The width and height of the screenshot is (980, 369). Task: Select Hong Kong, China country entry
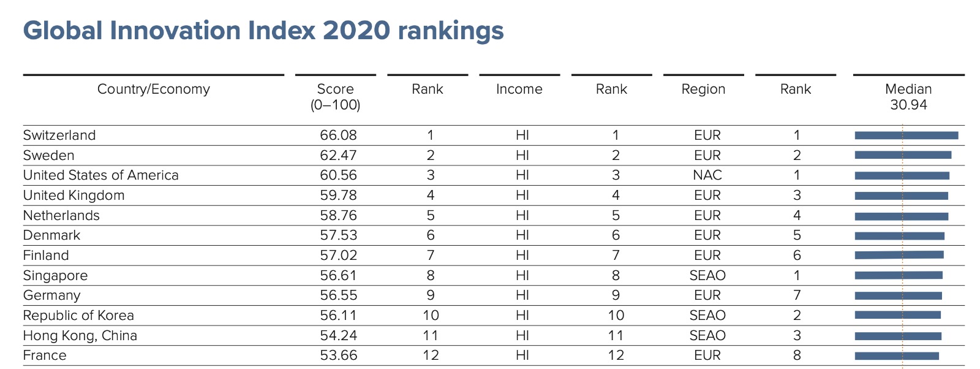tap(80, 336)
